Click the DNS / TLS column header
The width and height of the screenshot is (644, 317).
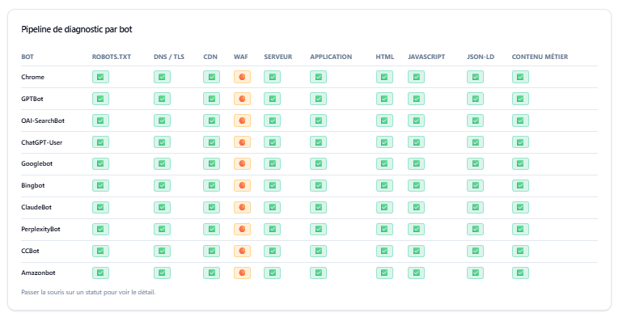(169, 57)
